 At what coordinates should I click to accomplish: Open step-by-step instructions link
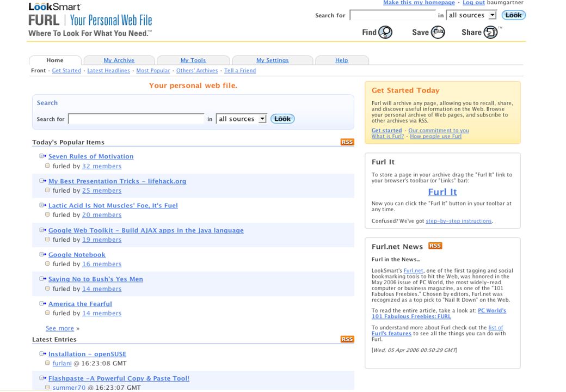point(459,221)
